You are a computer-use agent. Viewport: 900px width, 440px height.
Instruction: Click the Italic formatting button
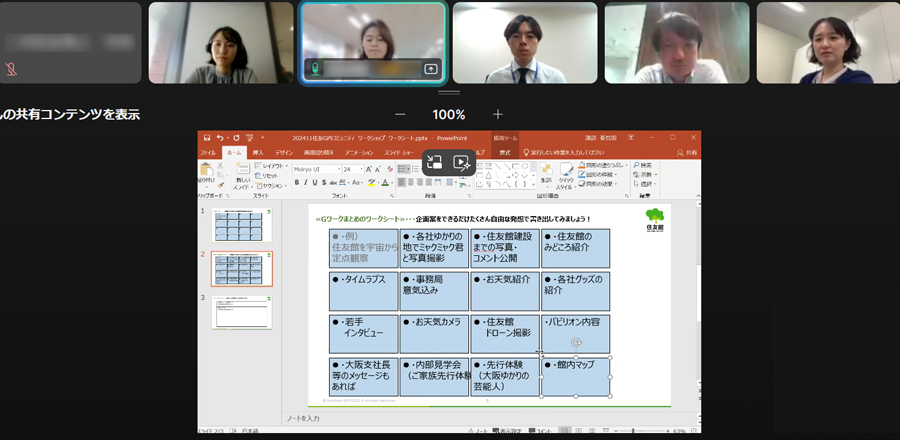(306, 182)
